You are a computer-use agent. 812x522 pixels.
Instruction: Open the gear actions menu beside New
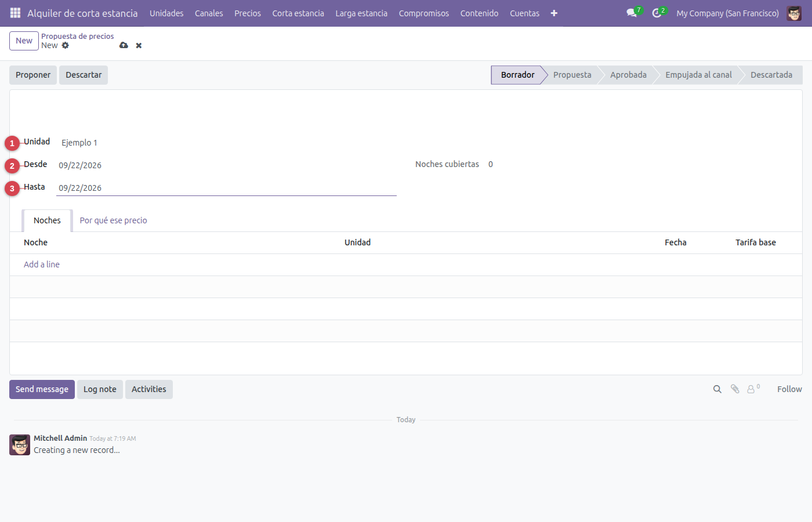point(66,45)
